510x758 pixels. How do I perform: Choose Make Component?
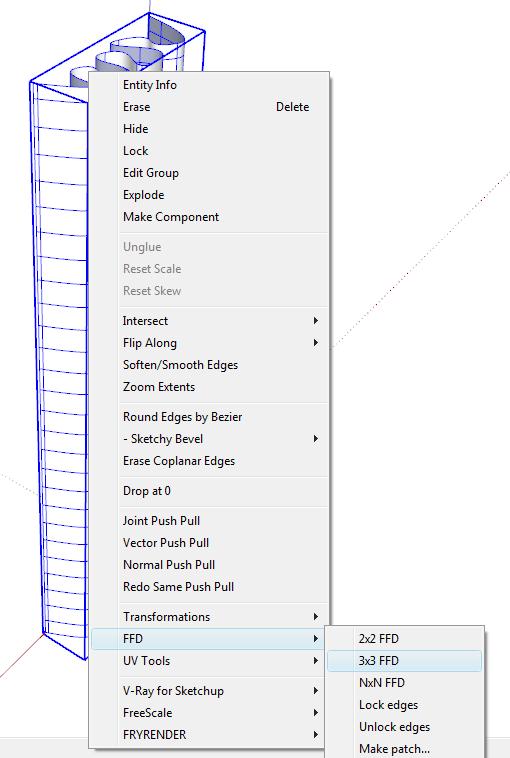point(210,217)
